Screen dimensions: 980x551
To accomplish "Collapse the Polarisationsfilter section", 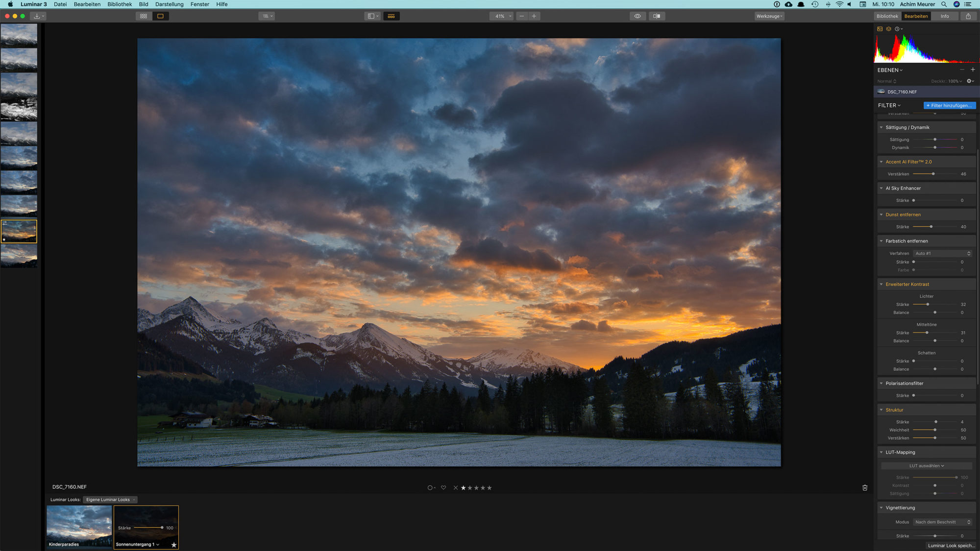I will tap(881, 383).
